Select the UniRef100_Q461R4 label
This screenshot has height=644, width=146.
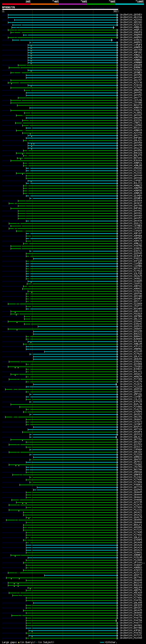pyautogui.click(x=131, y=65)
